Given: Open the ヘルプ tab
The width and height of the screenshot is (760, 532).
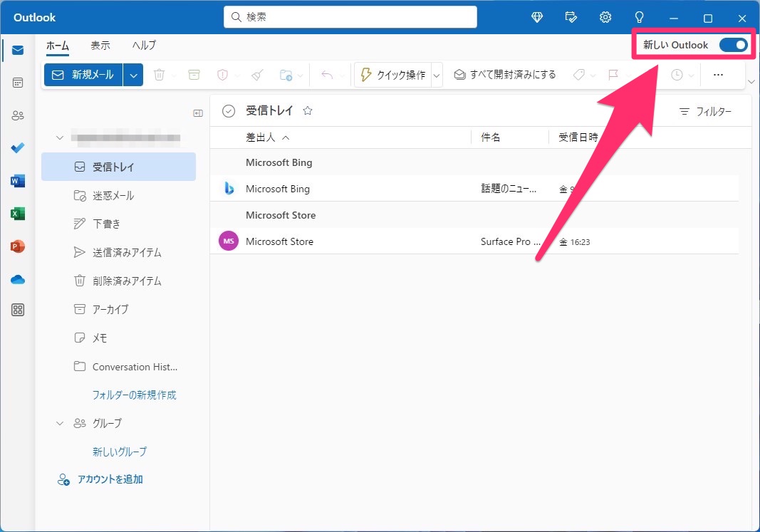Looking at the screenshot, I should 144,46.
